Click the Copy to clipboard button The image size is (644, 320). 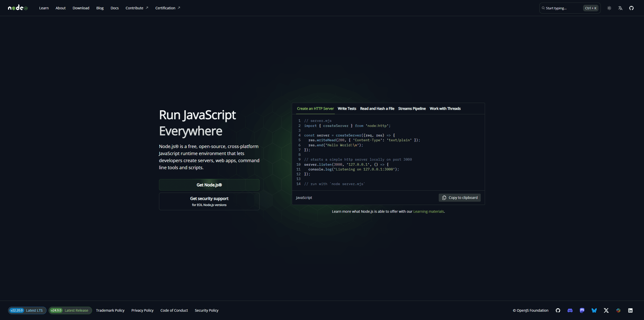tap(460, 198)
